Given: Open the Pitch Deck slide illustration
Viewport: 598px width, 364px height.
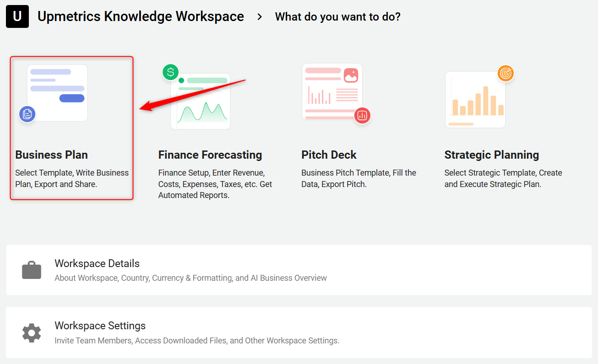Looking at the screenshot, I should [x=332, y=92].
